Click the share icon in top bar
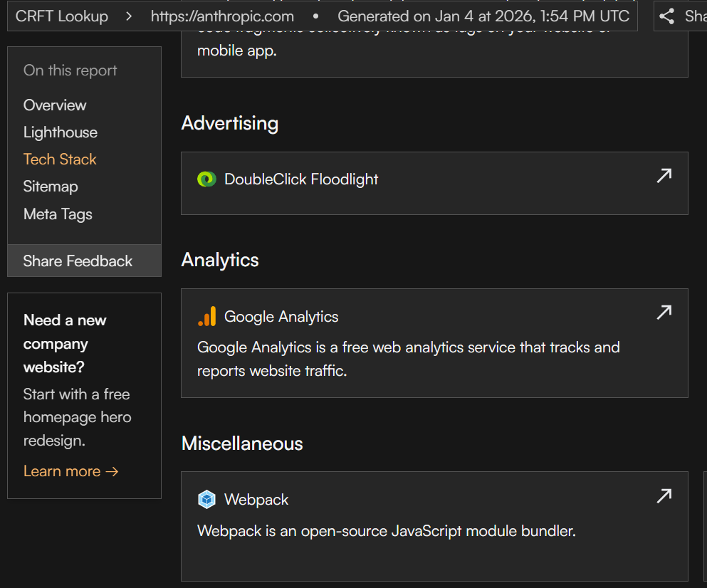707x588 pixels. 667,16
